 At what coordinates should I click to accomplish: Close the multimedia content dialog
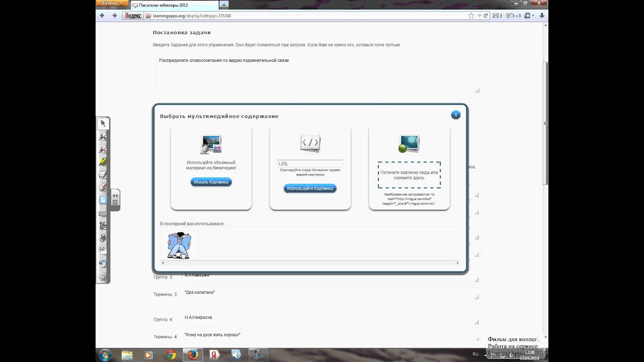pos(455,115)
